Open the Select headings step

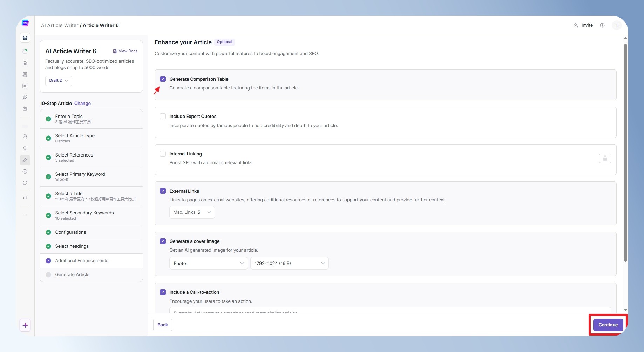tap(91, 246)
